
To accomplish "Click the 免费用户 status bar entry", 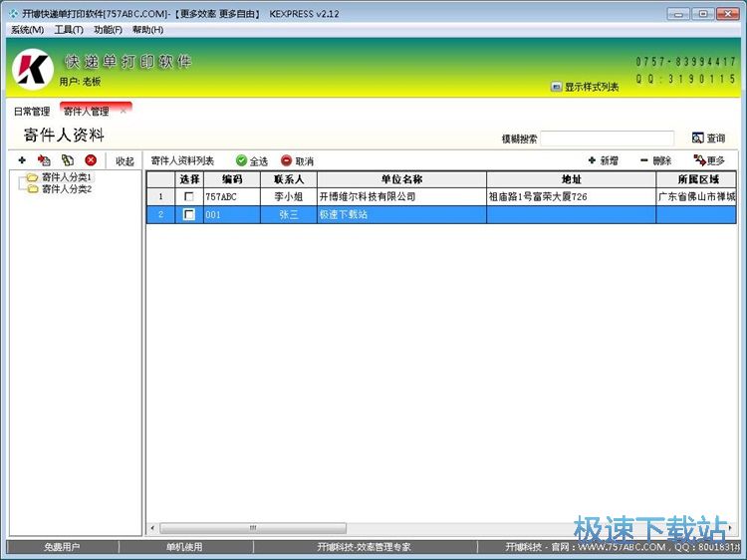I will coord(62,547).
